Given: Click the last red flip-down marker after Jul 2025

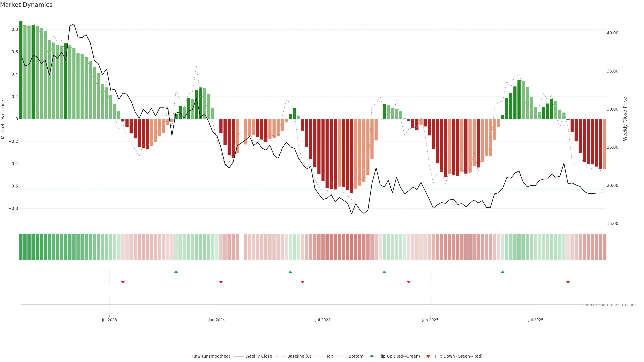Looking at the screenshot, I should [568, 282].
